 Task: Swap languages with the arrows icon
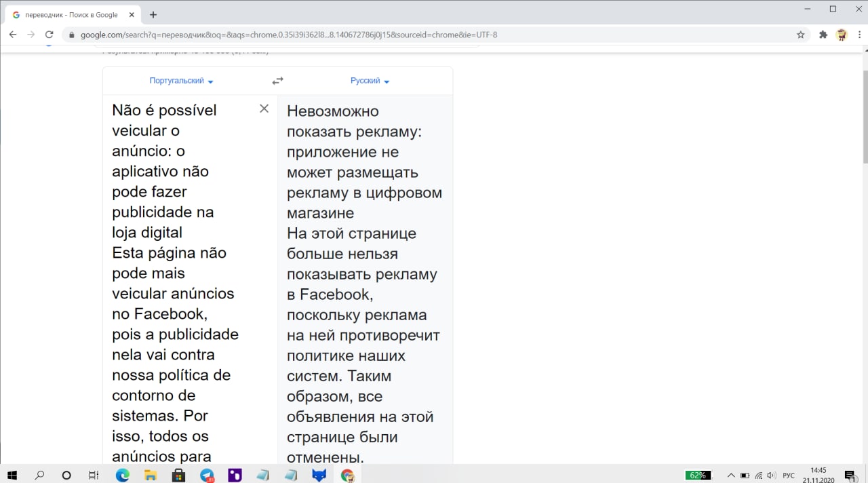pyautogui.click(x=277, y=81)
